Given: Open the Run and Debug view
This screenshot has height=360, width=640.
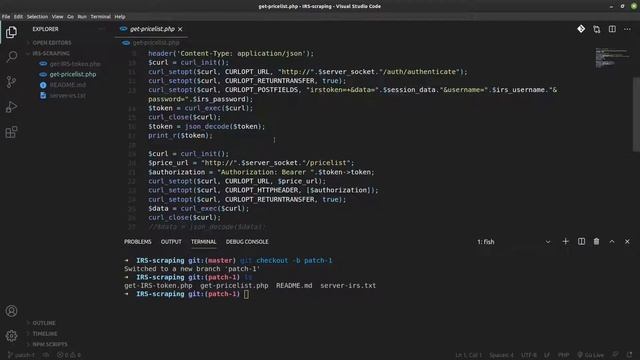Looking at the screenshot, I should (11, 107).
